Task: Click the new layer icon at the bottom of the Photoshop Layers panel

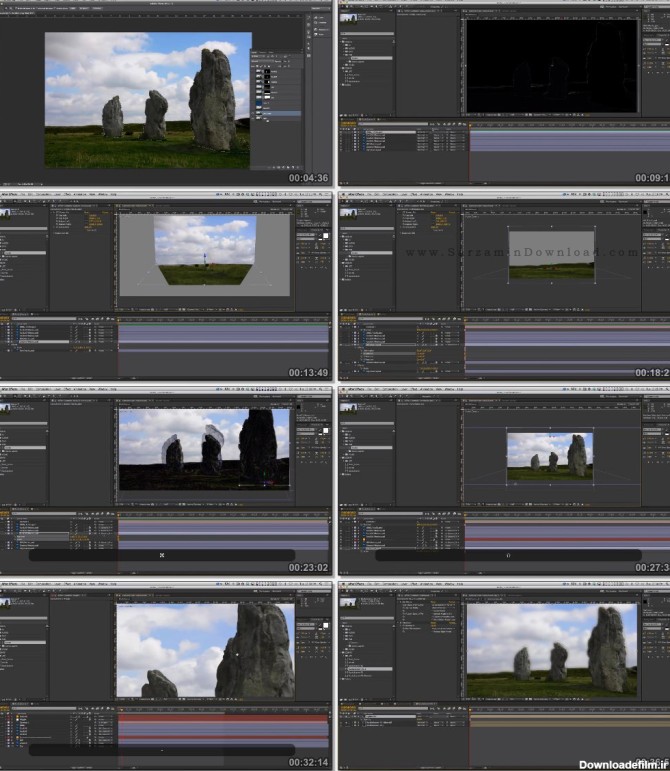Action: click(x=291, y=162)
